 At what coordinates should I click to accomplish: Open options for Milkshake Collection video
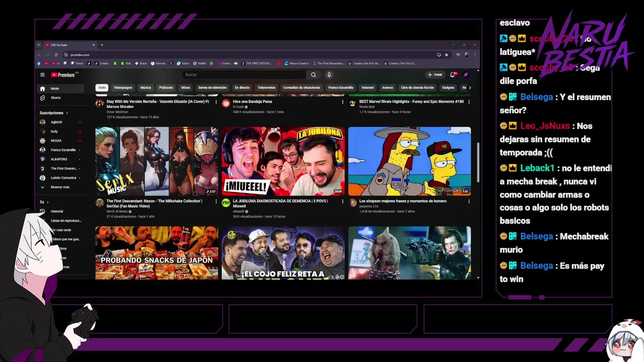[x=216, y=202]
